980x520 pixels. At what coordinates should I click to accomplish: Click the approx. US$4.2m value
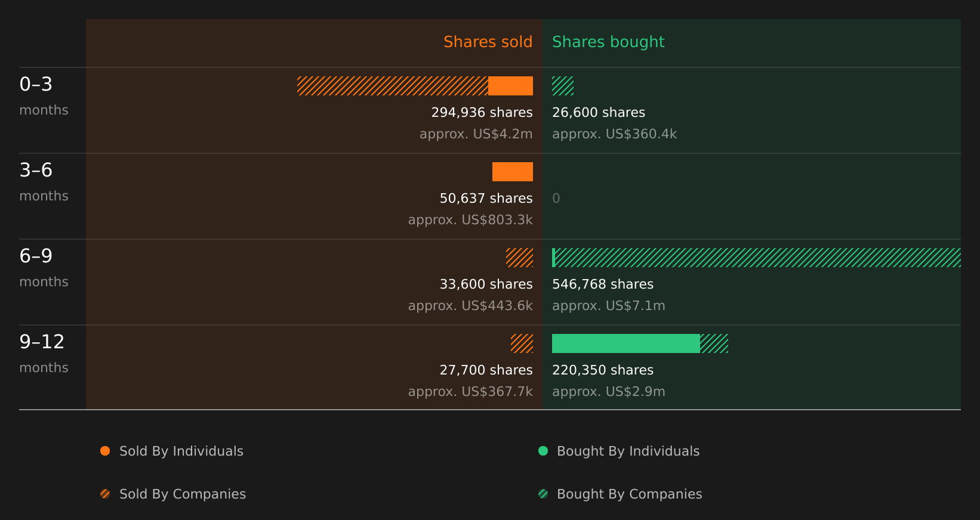click(x=476, y=134)
